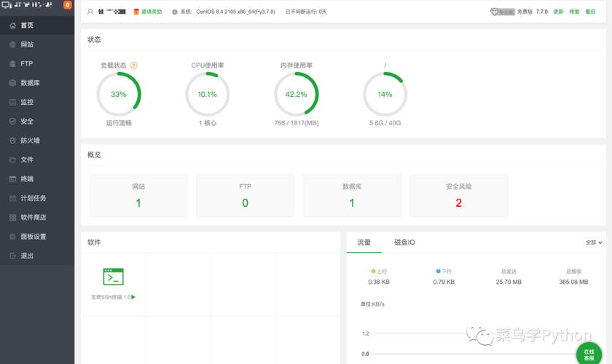The width and height of the screenshot is (612, 364).
Task: Open the 网站 overview card showing 1
Action: click(138, 195)
